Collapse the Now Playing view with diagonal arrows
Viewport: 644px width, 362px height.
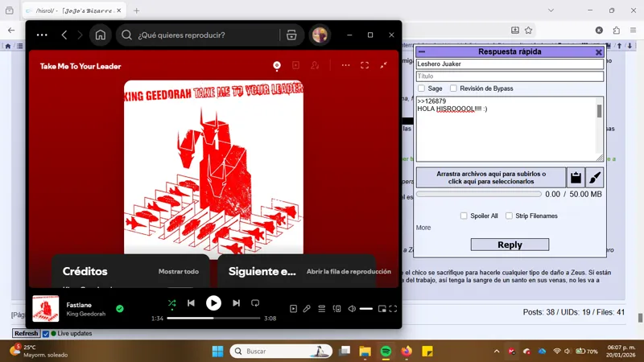point(384,65)
